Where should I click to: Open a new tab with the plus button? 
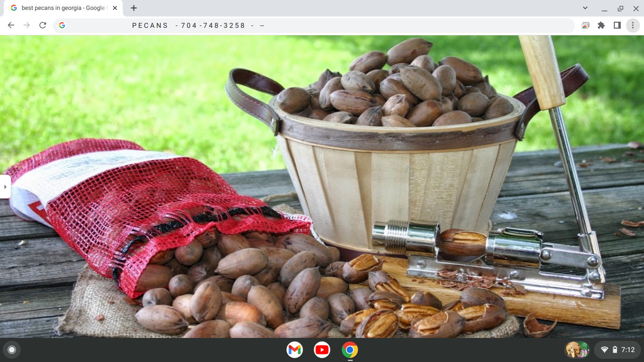[134, 8]
